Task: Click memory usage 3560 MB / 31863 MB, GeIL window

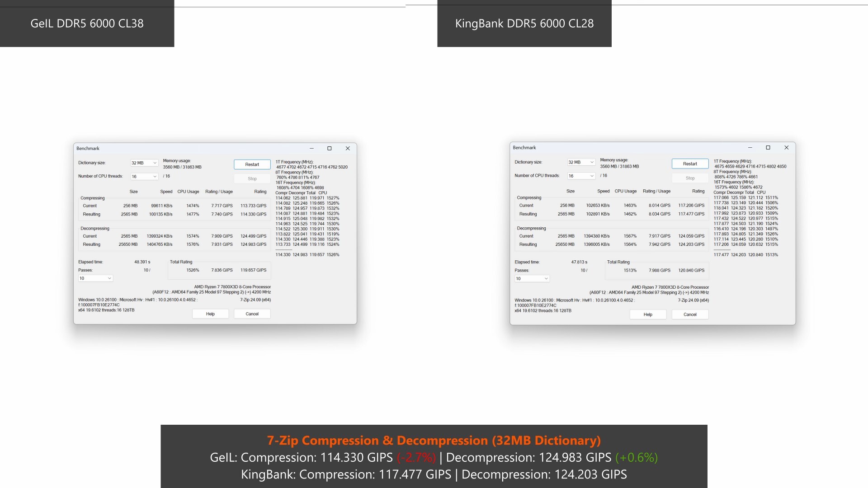Action: pos(182,167)
